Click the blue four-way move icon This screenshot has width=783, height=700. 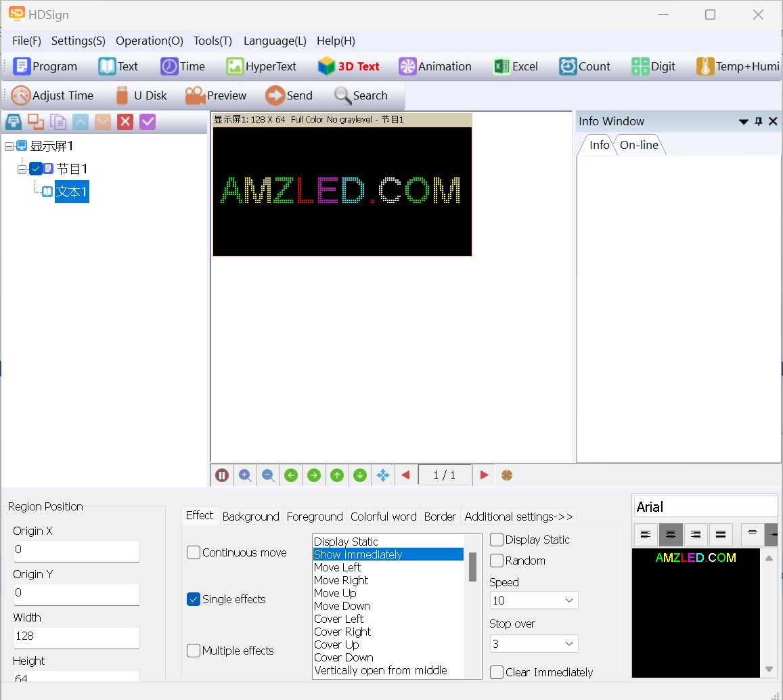click(383, 475)
